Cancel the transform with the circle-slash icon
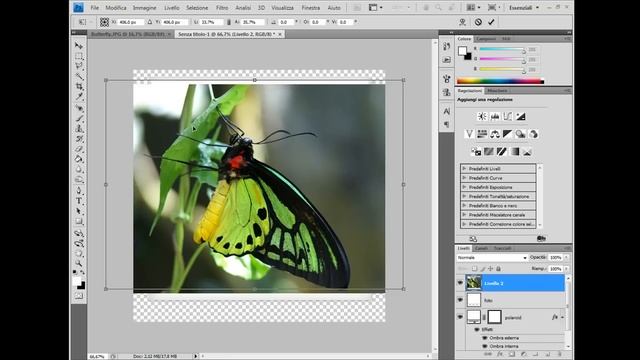640x360 pixels. pos(478,22)
